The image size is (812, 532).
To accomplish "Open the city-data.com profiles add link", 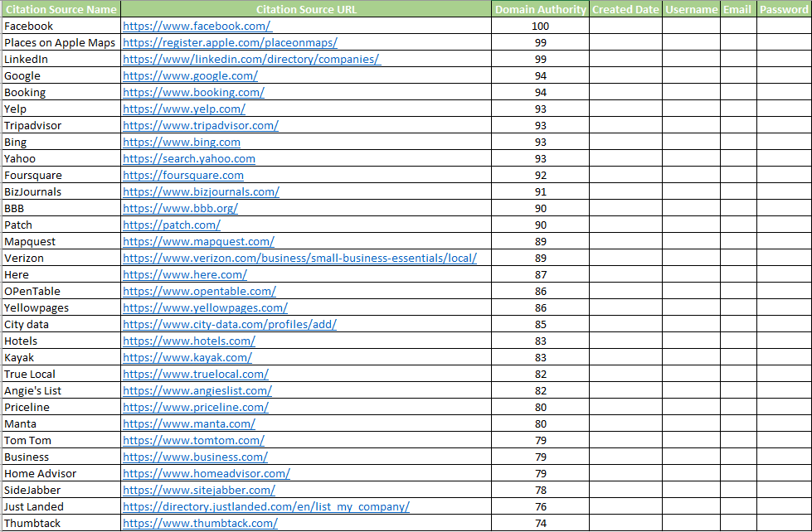I will point(230,324).
